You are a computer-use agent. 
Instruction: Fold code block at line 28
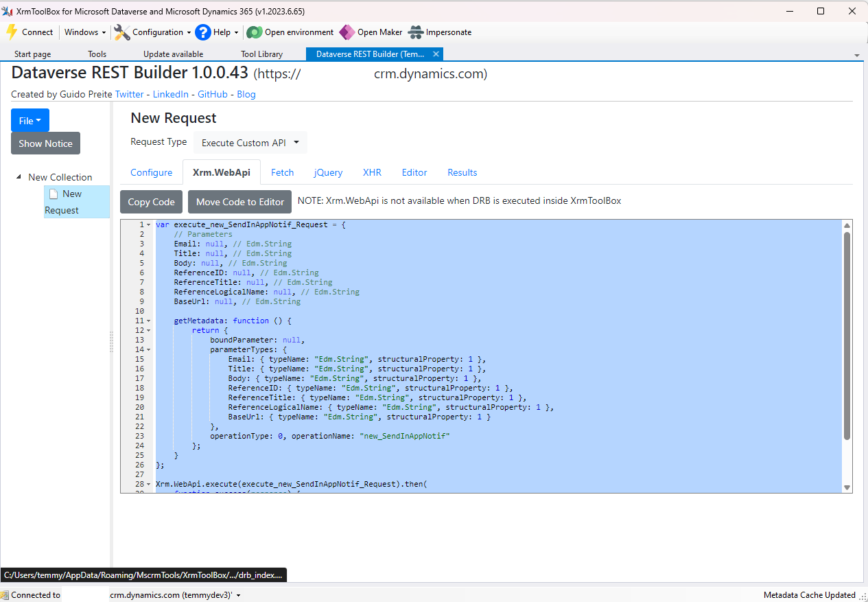(x=149, y=484)
